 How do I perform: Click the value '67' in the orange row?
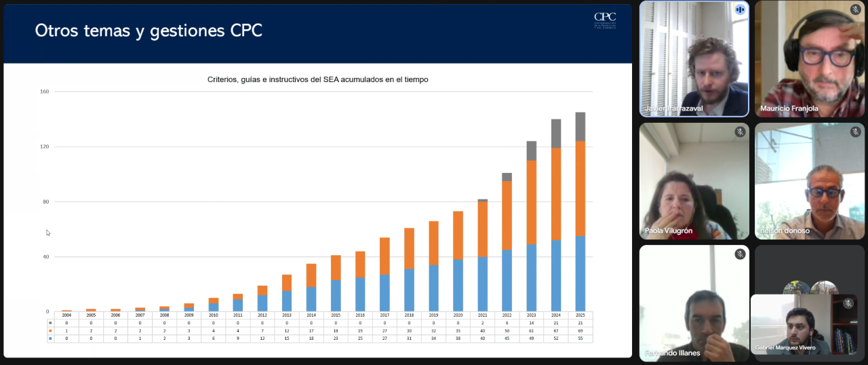(556, 330)
